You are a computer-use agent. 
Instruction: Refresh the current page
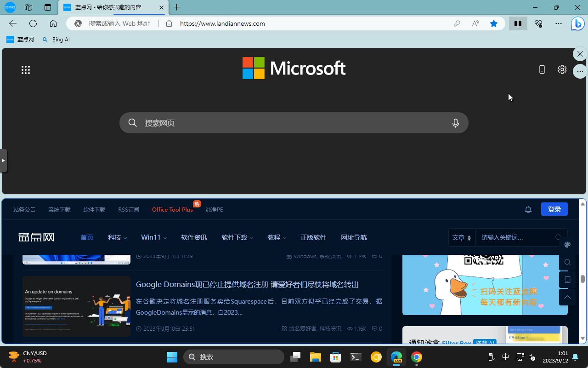[33, 23]
